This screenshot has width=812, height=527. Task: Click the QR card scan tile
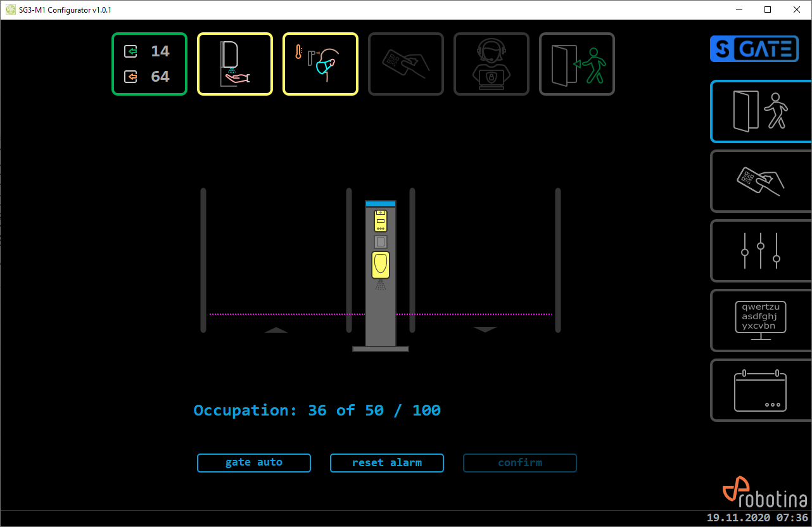tap(406, 64)
